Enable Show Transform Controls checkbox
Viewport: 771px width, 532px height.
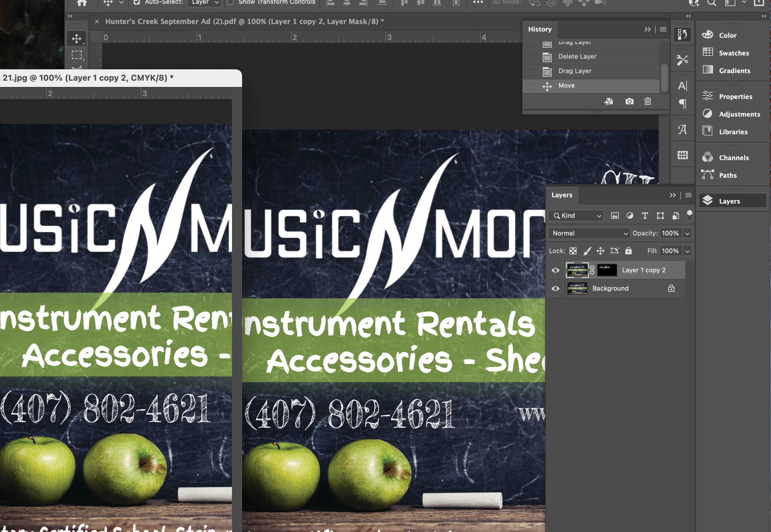point(230,2)
